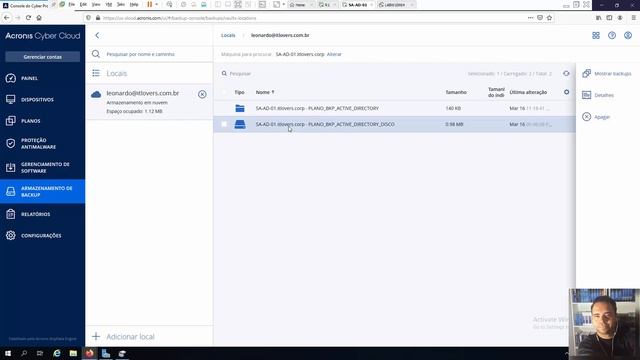Sort by the Nome column header
The width and height of the screenshot is (640, 360).
pyautogui.click(x=265, y=92)
